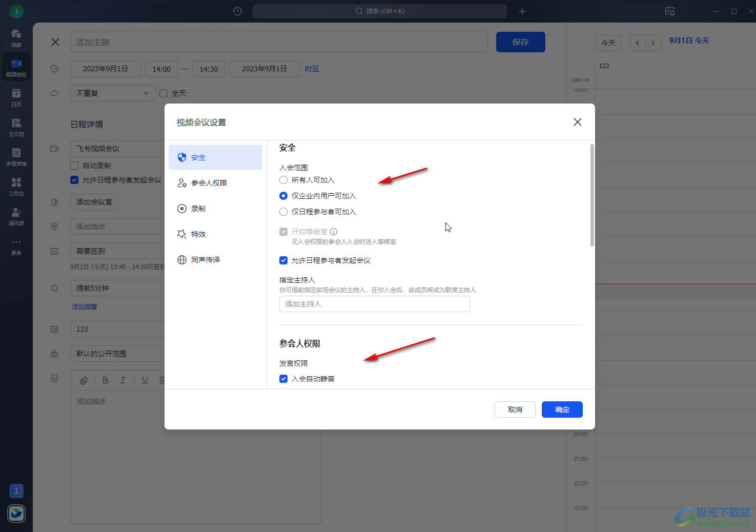Click the 保存 save button
Viewport: 756px width, 532px height.
(521, 42)
